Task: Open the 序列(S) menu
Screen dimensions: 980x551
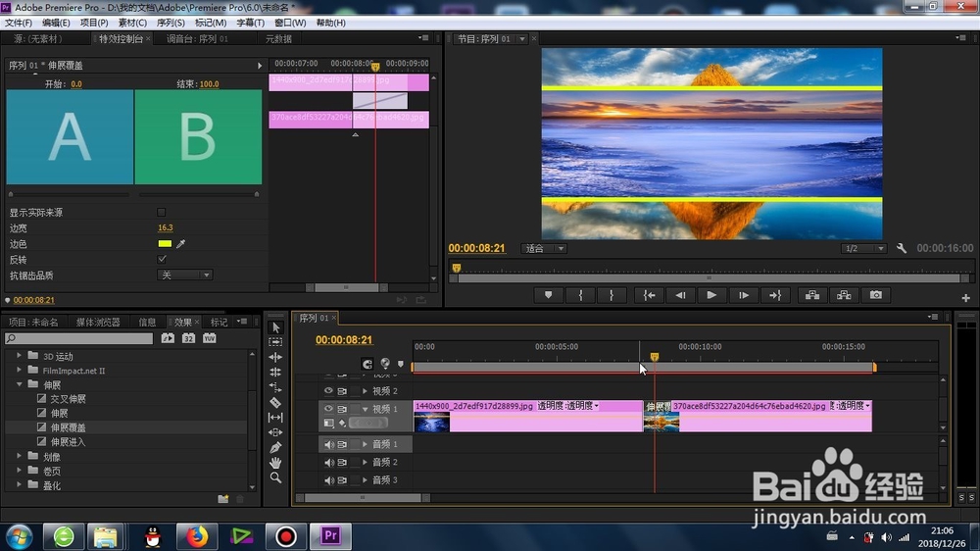Action: (171, 23)
